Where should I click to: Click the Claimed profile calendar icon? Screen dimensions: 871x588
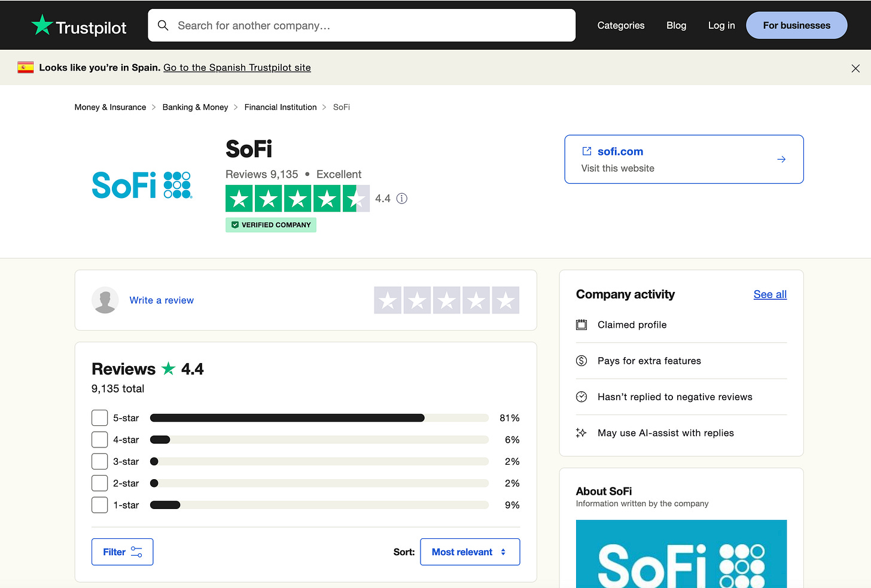pyautogui.click(x=581, y=325)
